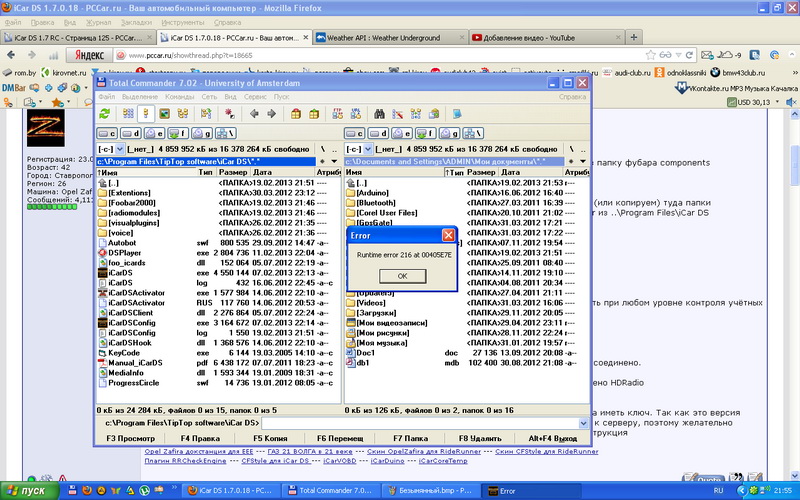The width and height of the screenshot is (800, 500).
Task: Click the binoculars search files icon
Action: point(380,114)
